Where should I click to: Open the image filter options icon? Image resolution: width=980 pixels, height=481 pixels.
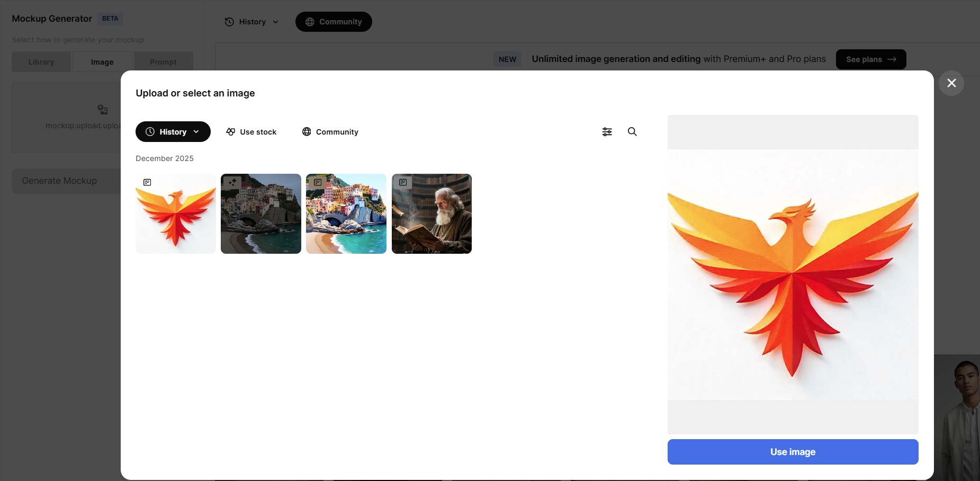(607, 131)
